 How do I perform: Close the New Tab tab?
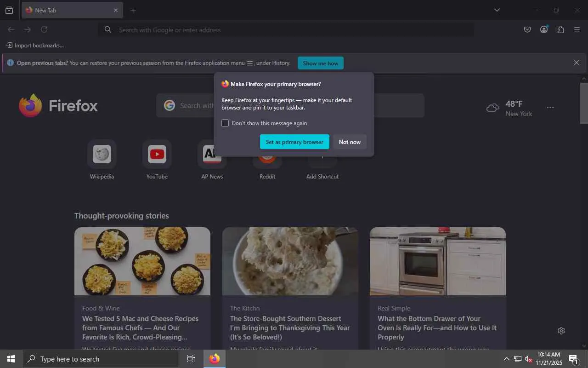116,10
